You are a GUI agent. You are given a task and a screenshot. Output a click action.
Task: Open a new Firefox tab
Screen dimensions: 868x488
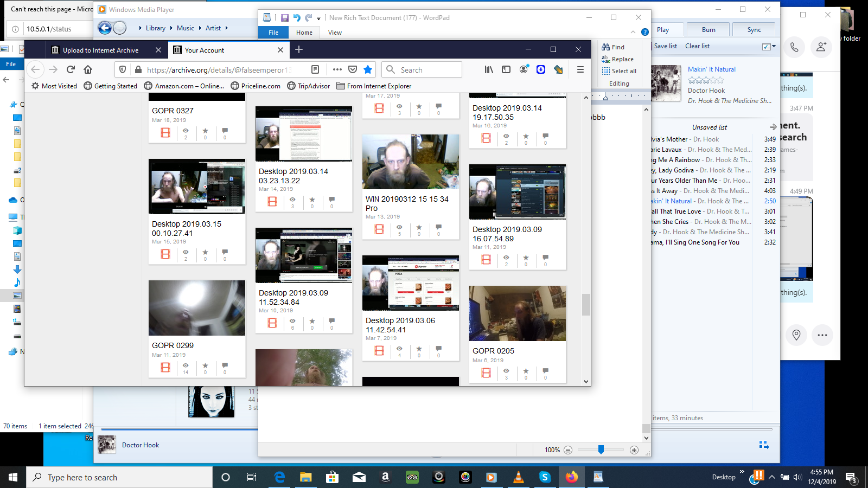[x=299, y=50]
